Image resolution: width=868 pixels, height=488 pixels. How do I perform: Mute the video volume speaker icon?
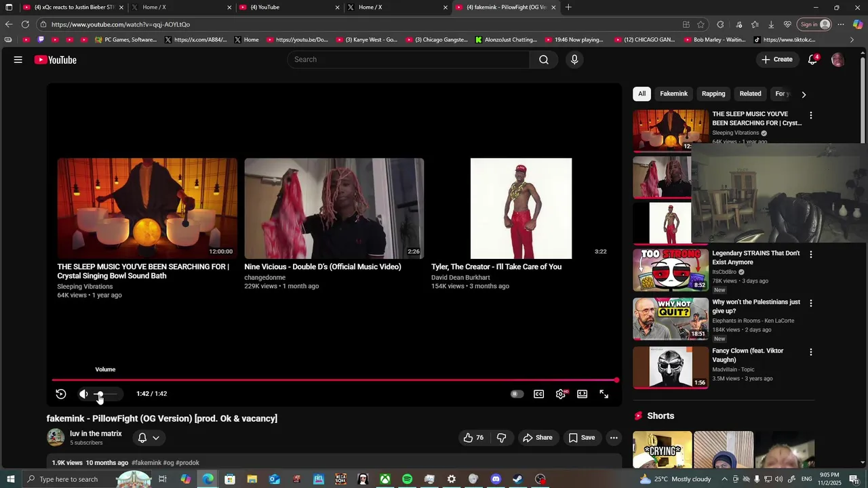[83, 394]
